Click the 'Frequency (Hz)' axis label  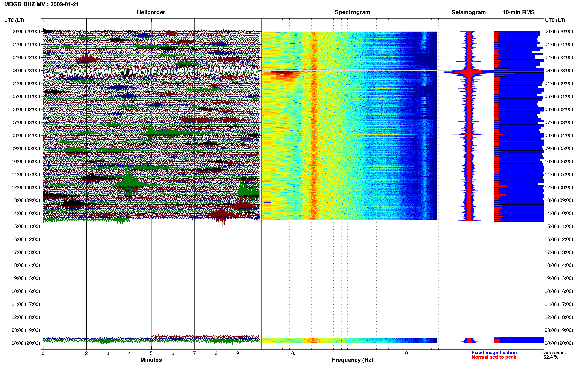352,360
